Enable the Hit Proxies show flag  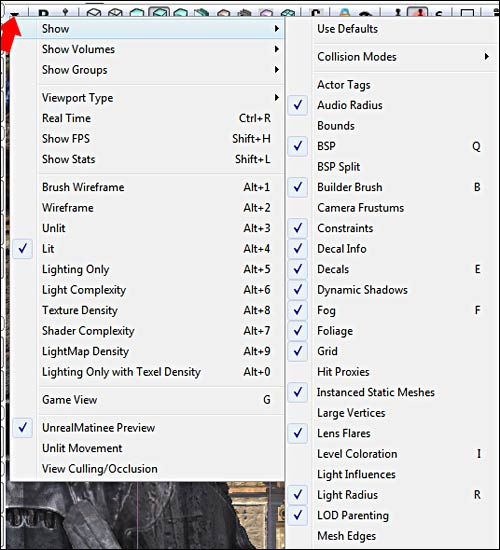(x=393, y=372)
